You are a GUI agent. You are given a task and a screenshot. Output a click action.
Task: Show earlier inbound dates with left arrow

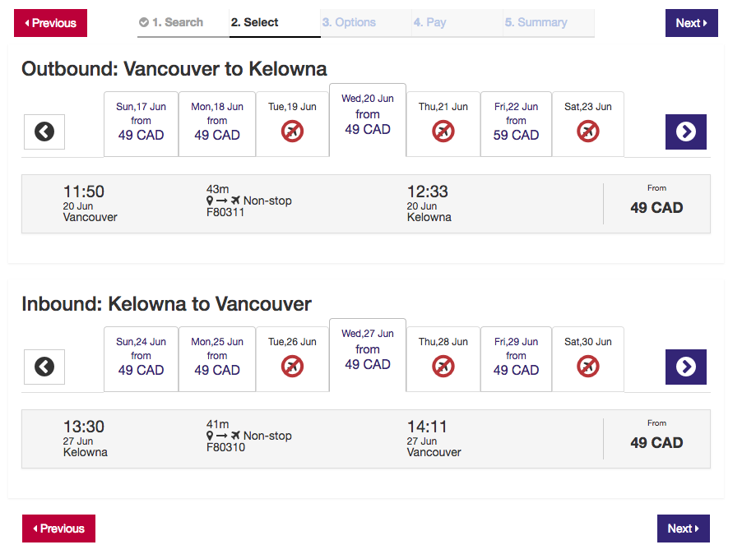(44, 367)
